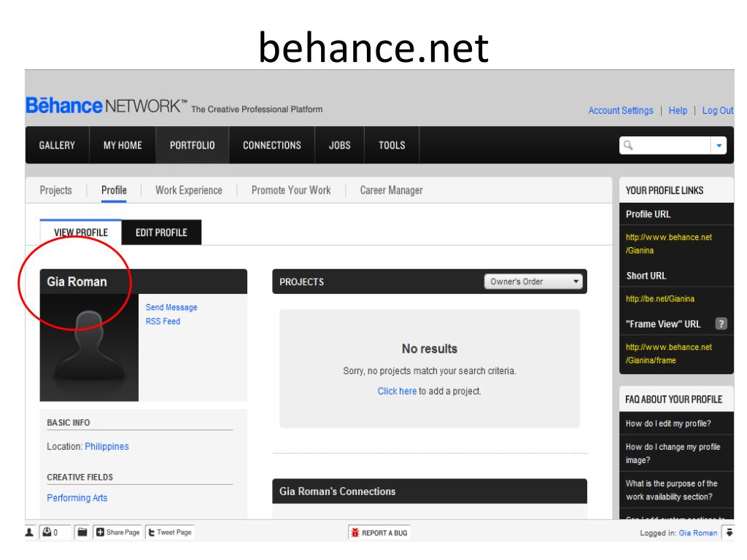Image resolution: width=747 pixels, height=560 pixels.
Task: Click the magnifier icon in the search box
Action: (628, 145)
